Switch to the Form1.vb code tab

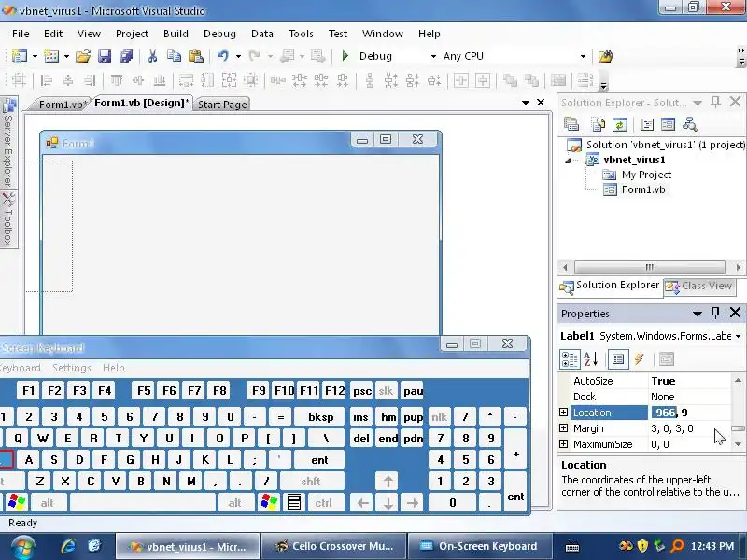[x=61, y=105]
